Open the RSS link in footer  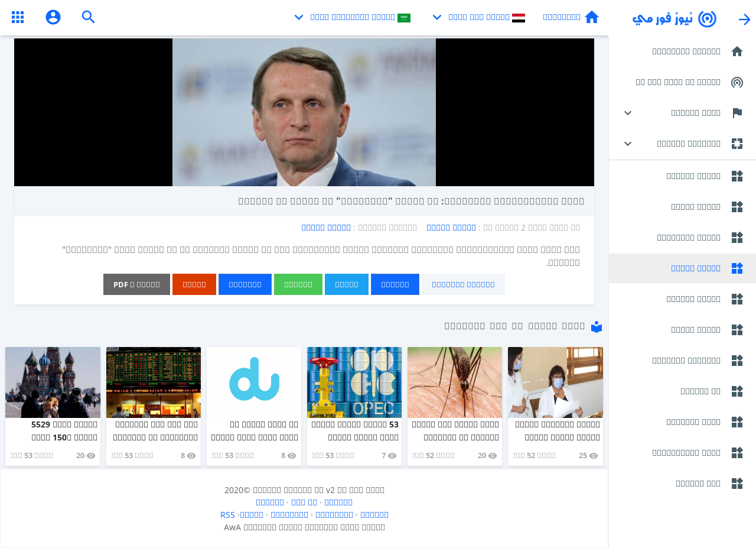pyautogui.click(x=227, y=515)
